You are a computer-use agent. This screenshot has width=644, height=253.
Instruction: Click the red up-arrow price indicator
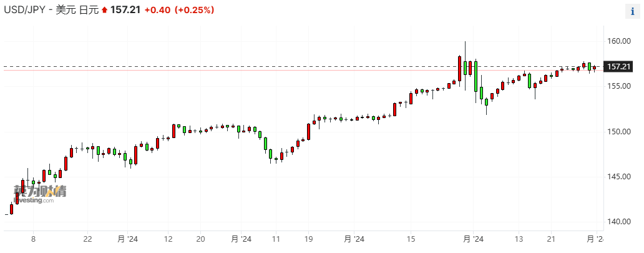click(104, 11)
